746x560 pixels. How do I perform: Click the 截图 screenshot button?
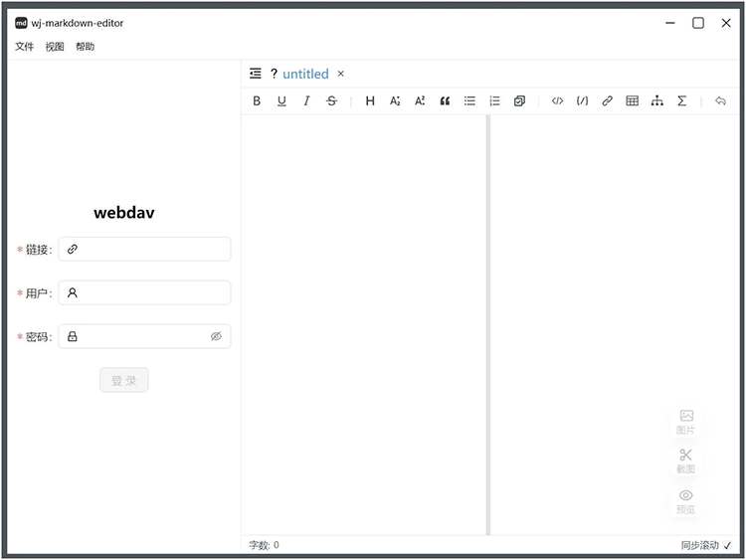[x=685, y=461]
